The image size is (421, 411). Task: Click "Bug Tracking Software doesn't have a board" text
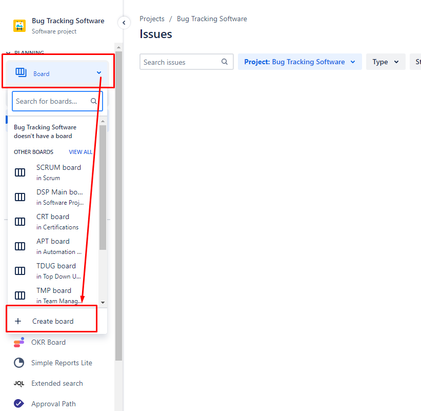tap(45, 132)
